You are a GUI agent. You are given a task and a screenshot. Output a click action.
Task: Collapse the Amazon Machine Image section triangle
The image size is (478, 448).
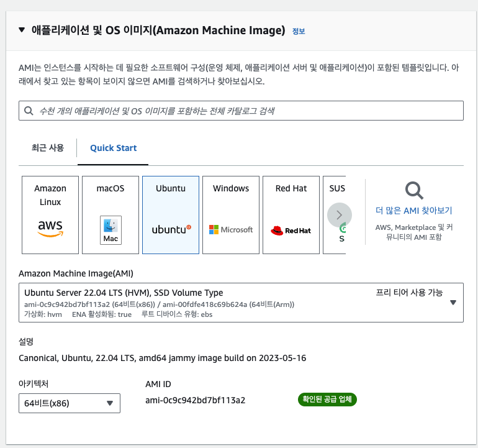coord(22,30)
